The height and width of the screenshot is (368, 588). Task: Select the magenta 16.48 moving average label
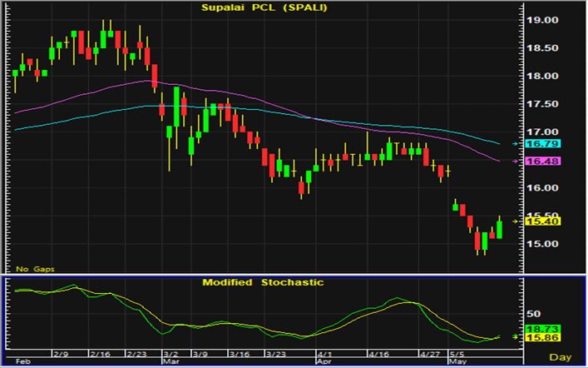click(543, 162)
